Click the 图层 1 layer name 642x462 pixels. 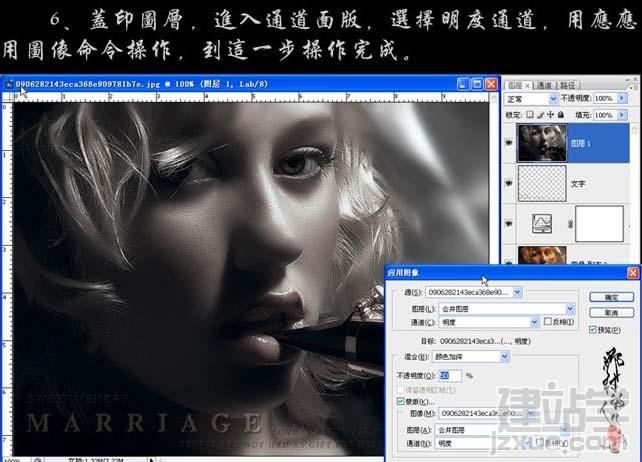(581, 143)
